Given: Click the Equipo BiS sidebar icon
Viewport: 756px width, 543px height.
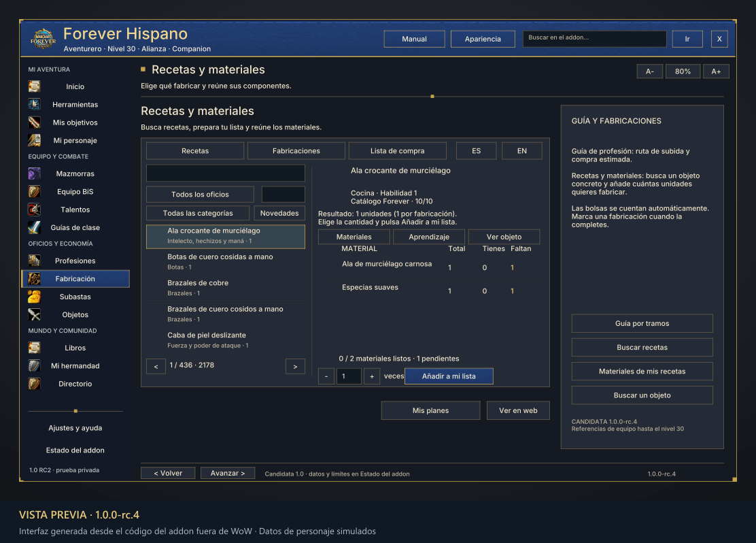Looking at the screenshot, I should tap(34, 192).
